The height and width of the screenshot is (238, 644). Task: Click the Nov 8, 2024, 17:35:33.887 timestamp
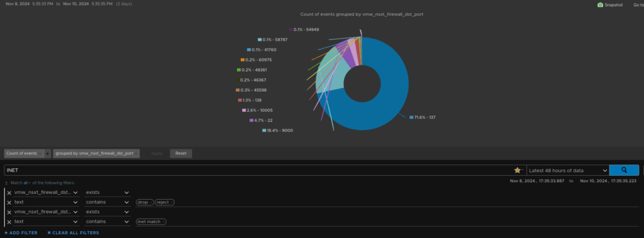[x=537, y=181]
